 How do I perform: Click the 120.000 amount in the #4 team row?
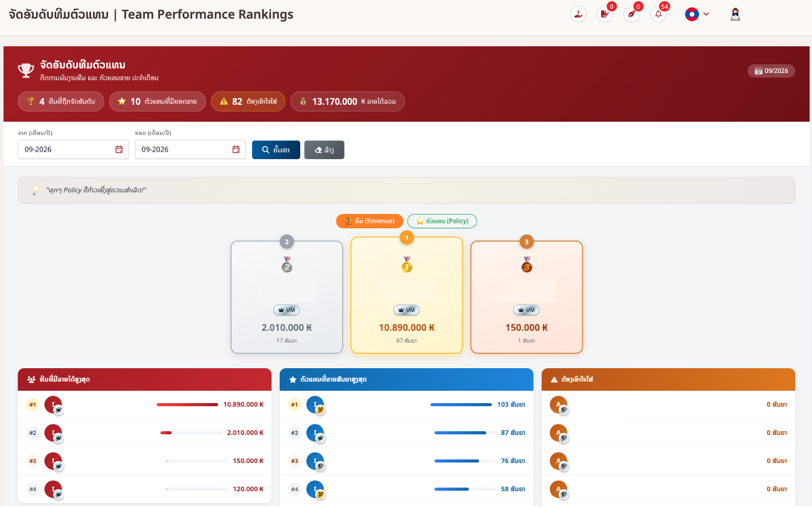coord(248,489)
